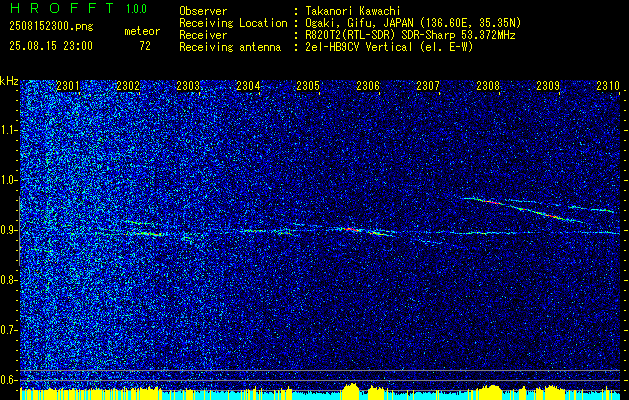This screenshot has width=629, height=400.
Task: Click the Observer label
Action: 203,11
